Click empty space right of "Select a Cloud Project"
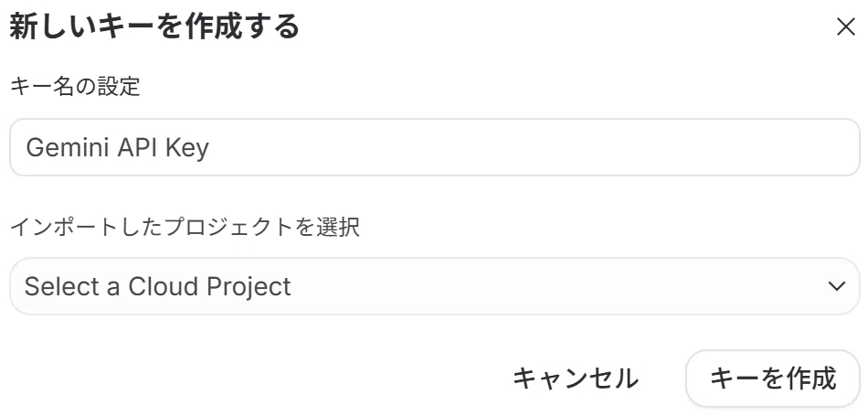 pos(554,286)
